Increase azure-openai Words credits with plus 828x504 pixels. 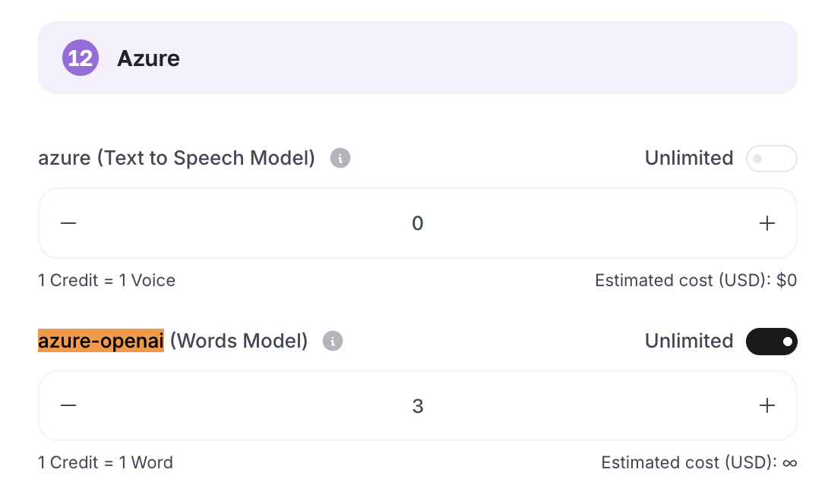click(x=766, y=405)
